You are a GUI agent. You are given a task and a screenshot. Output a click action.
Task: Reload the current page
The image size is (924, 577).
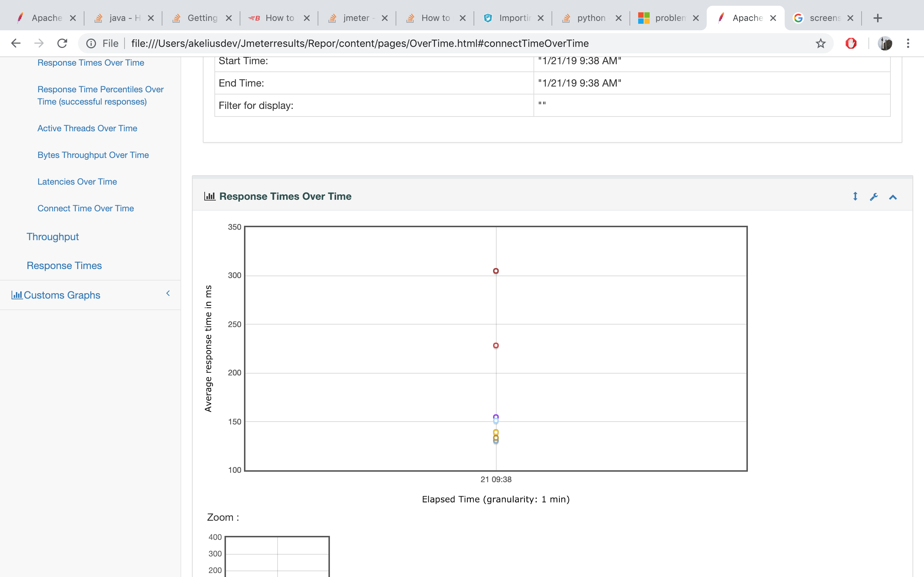click(x=62, y=44)
